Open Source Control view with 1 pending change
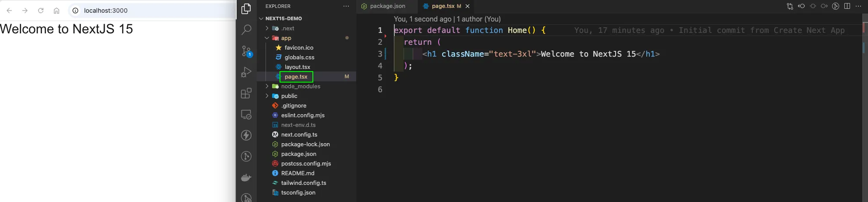Viewport: 868px width, 202px height. point(246,51)
